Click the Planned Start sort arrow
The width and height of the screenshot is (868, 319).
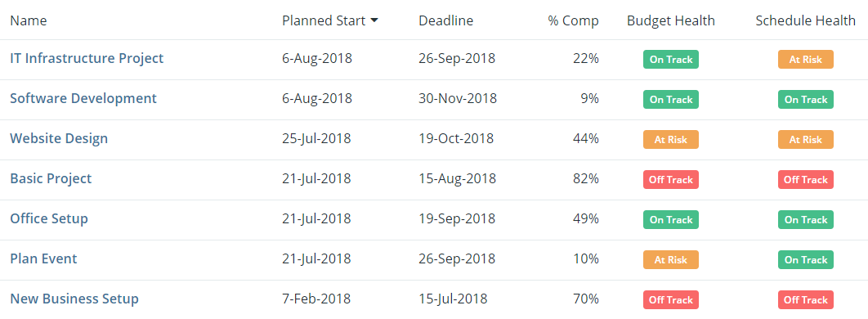pyautogui.click(x=374, y=21)
